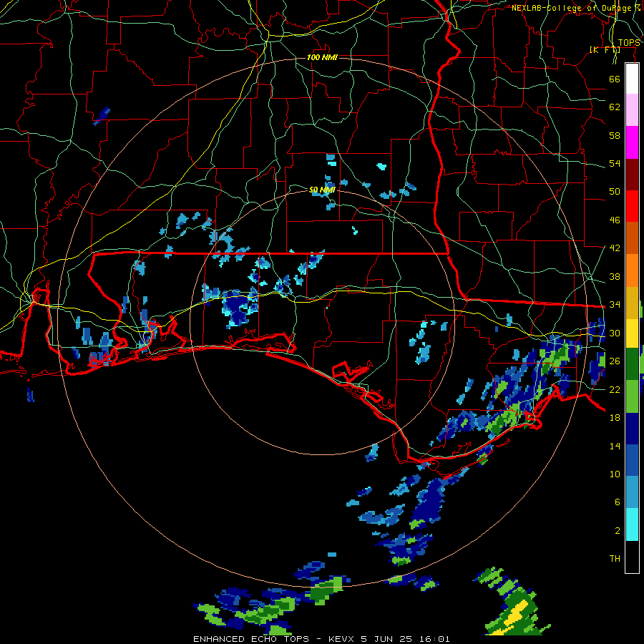This screenshot has width=644, height=644.
Task: Click the bright orange swatch on the scale
Action: [632, 270]
